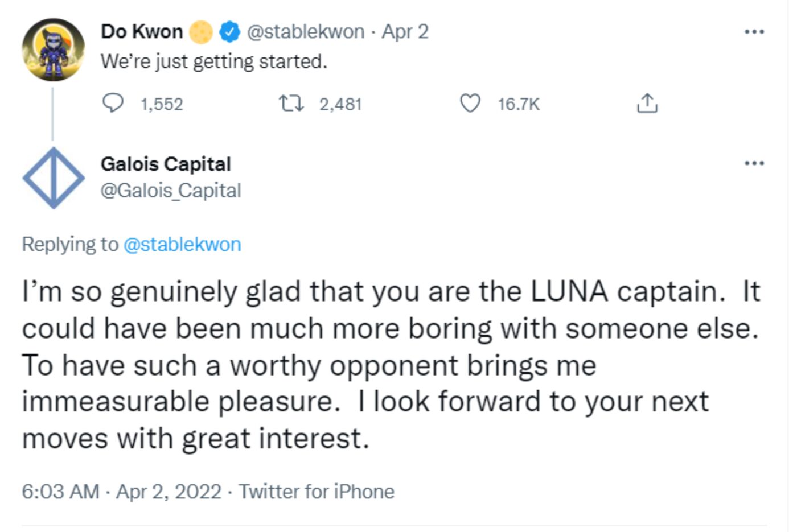Viewport: 797px width, 532px height.
Task: Reply to Do Kwon's tweet
Action: tap(113, 104)
